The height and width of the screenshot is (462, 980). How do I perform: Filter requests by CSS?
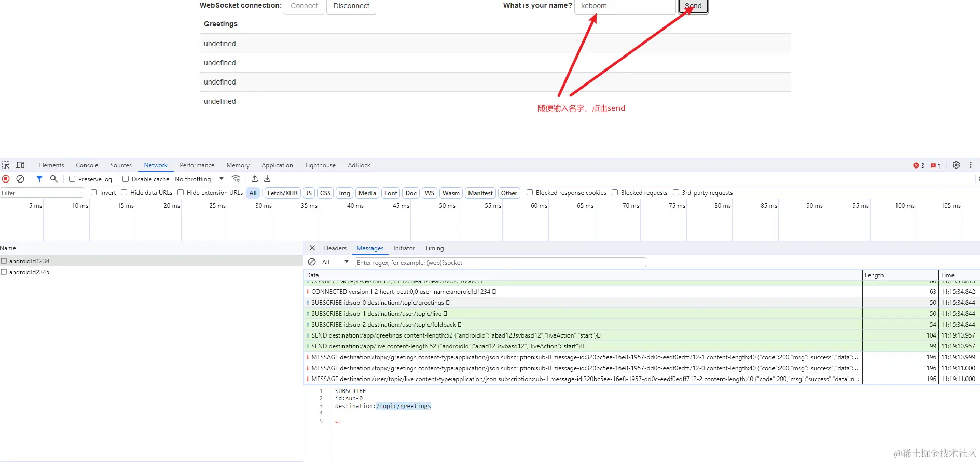click(x=325, y=193)
